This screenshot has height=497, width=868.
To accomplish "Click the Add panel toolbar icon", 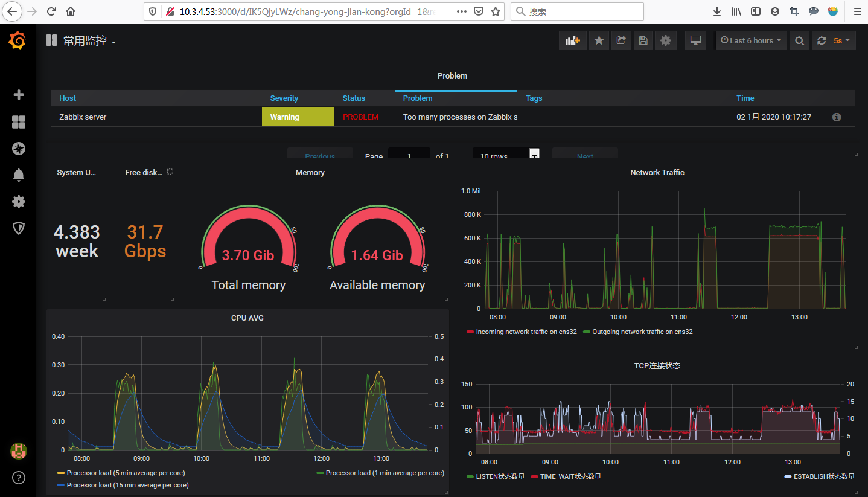I will [x=572, y=40].
